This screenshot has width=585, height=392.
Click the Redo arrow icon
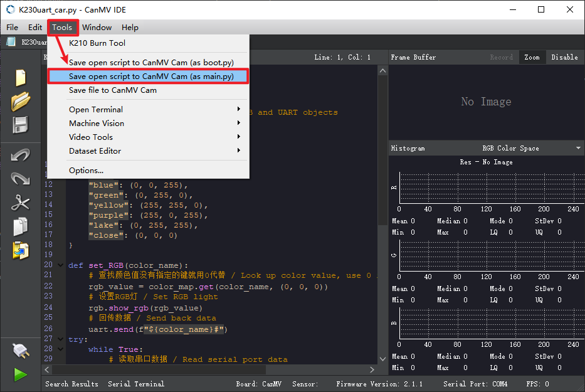(21, 179)
